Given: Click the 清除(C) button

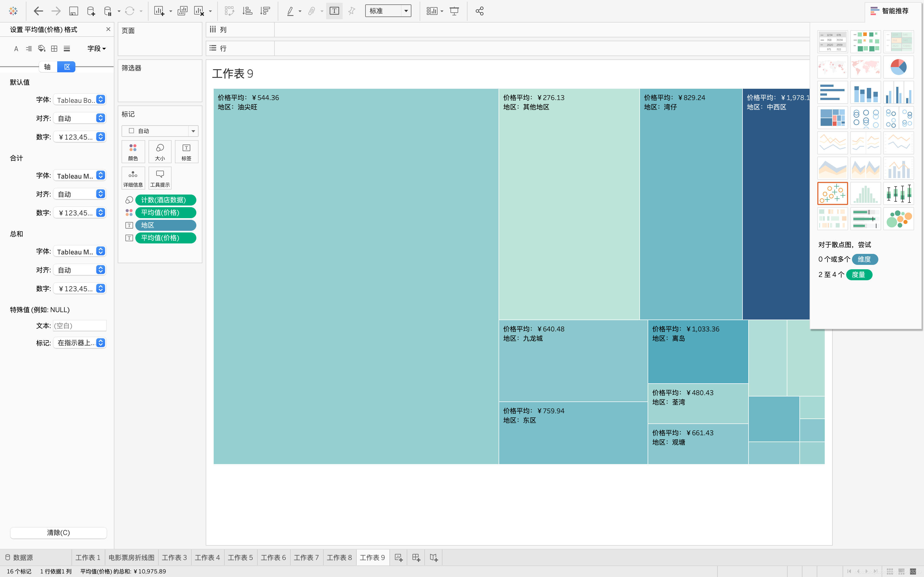Looking at the screenshot, I should [x=58, y=532].
